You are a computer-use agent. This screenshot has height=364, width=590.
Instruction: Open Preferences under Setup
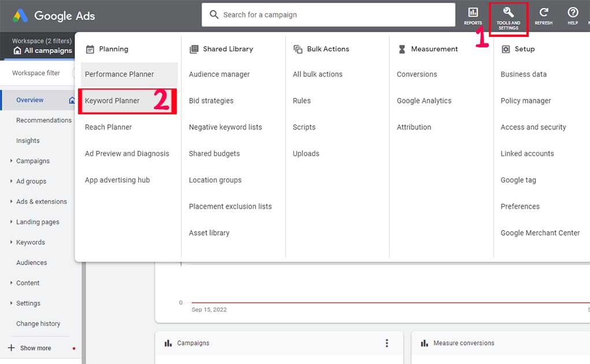click(520, 206)
